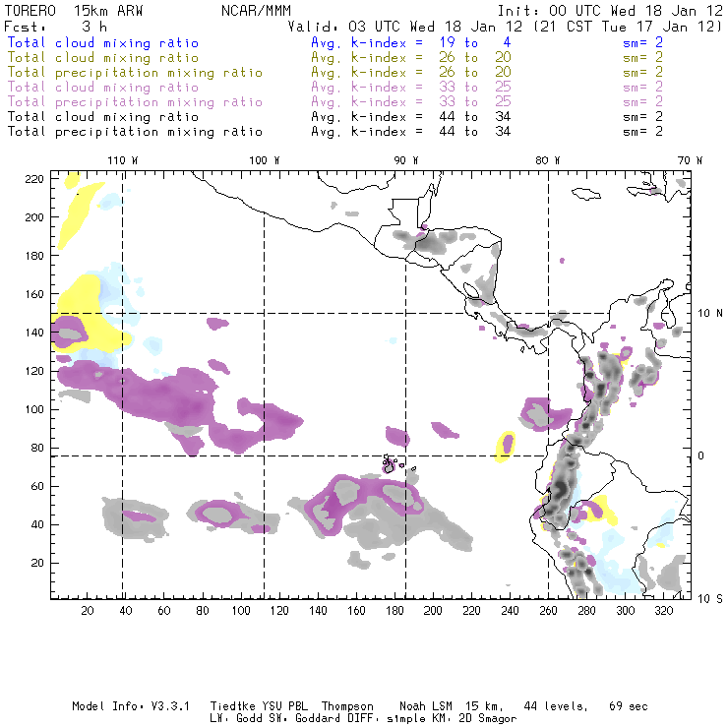Click the blue "sm= 2" value
Screen dimensions: 728x728
tap(642, 42)
